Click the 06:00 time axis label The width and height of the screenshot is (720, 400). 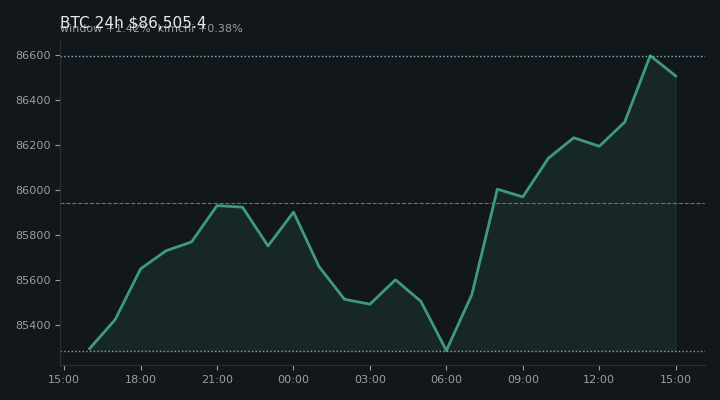click(x=446, y=379)
